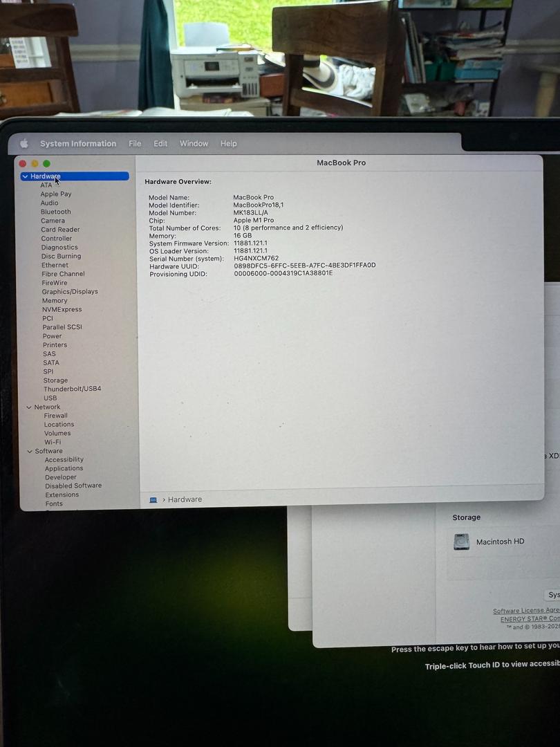Select Locations under Network
Screen dimensions: 560x747
(59, 425)
